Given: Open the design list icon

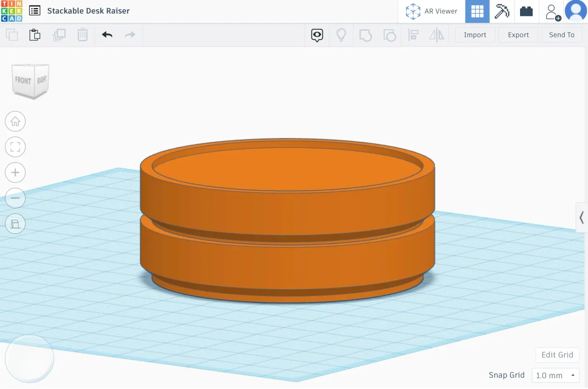Looking at the screenshot, I should pos(34,11).
